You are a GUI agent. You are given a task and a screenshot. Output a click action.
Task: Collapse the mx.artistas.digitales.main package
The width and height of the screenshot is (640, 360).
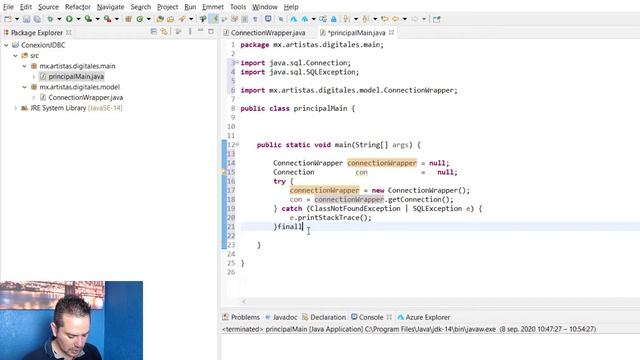[24, 66]
